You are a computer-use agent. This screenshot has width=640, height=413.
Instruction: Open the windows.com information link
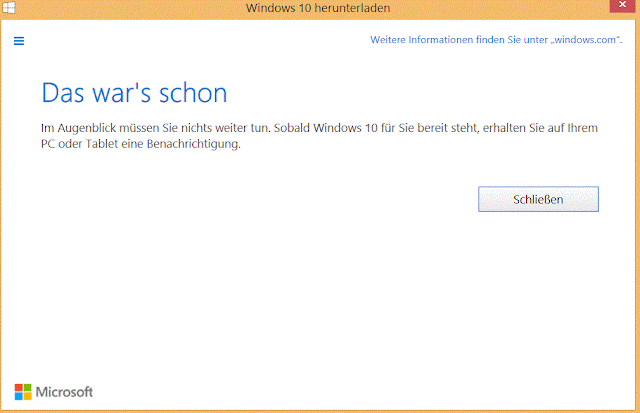496,40
